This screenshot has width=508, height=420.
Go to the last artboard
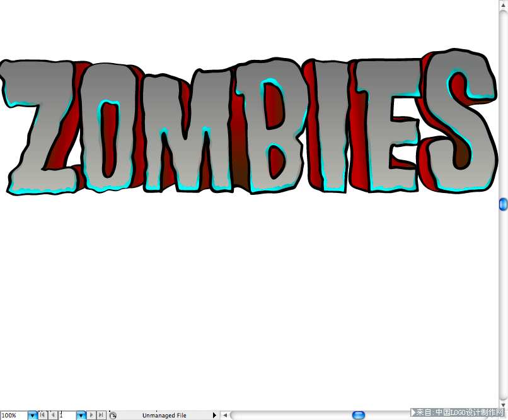[101, 415]
